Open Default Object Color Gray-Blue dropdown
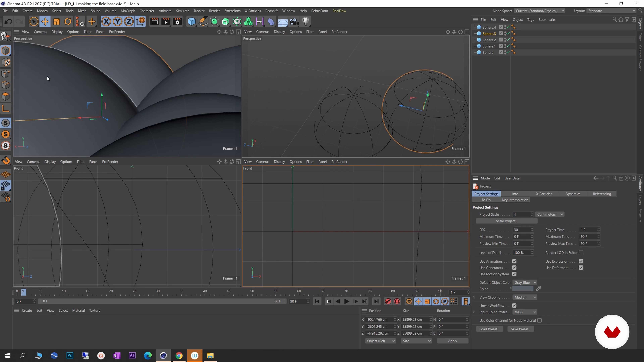This screenshot has width=644, height=362. (525, 283)
